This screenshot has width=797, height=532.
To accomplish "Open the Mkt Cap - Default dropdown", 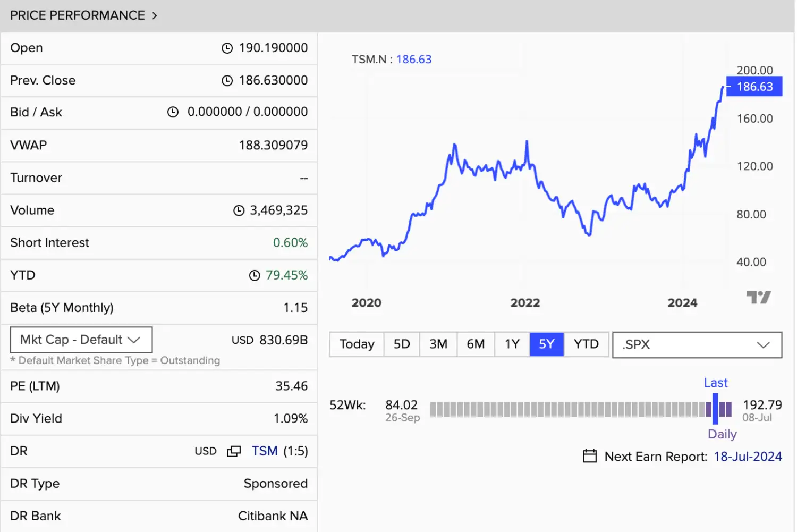I will click(x=81, y=340).
